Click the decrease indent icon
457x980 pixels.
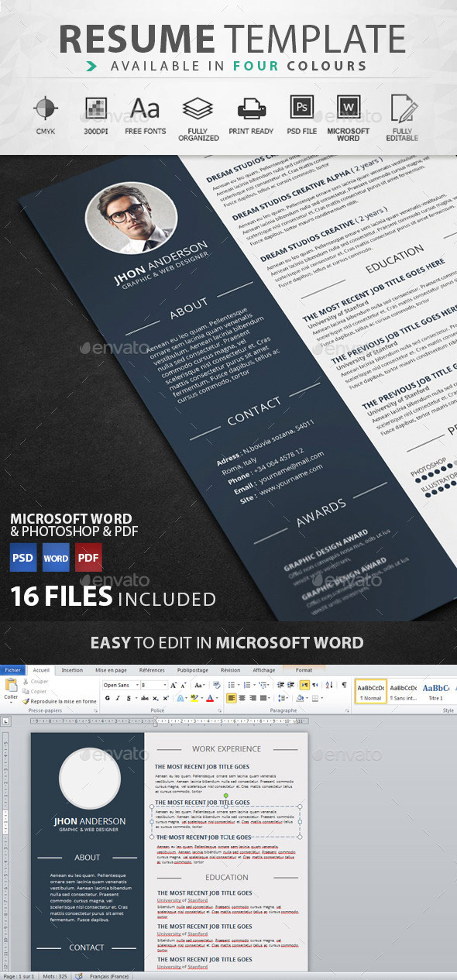pyautogui.click(x=280, y=685)
